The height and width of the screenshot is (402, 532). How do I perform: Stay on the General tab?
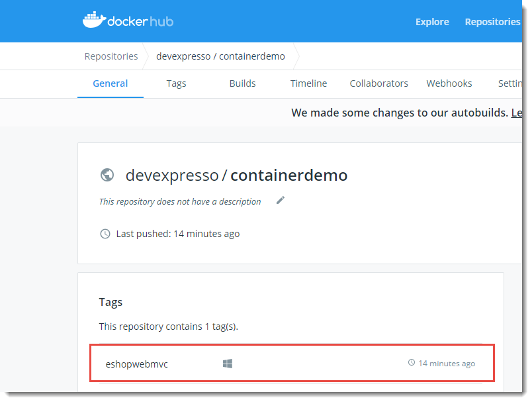110,83
